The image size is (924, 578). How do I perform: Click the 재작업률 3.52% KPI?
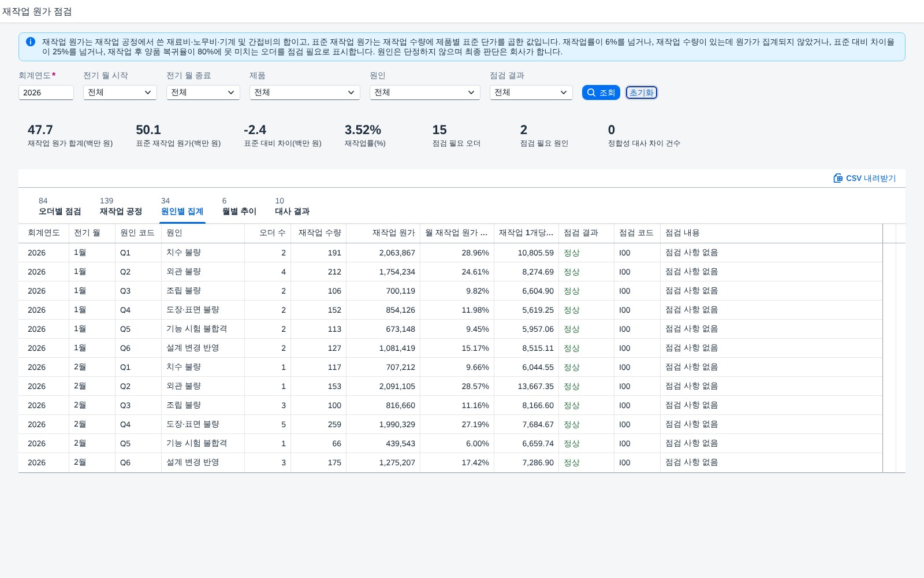coord(365,136)
